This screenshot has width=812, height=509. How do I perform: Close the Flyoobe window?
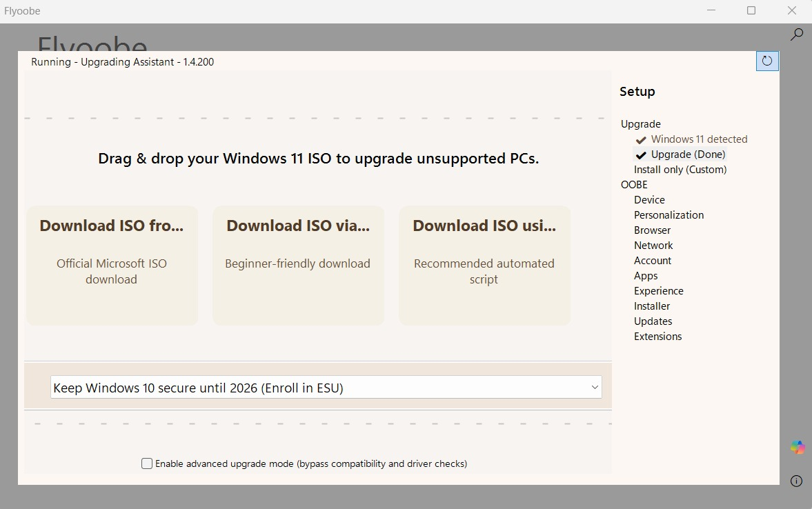(x=791, y=10)
